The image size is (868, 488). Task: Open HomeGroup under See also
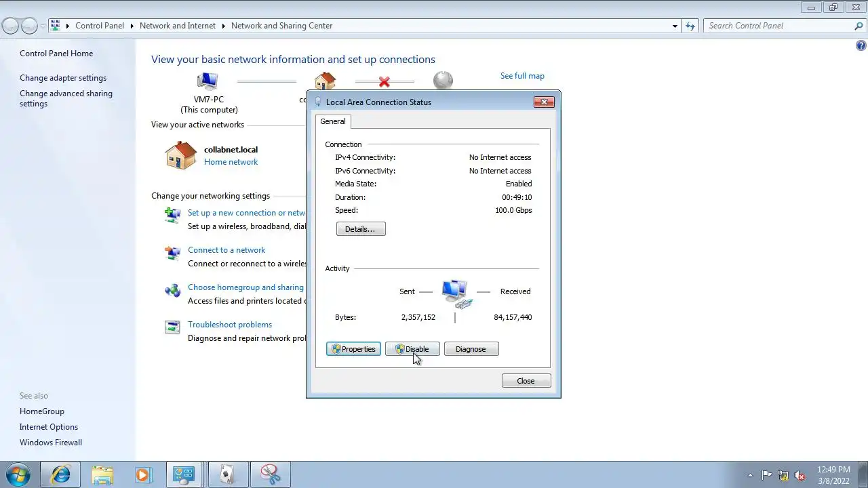[x=42, y=411]
